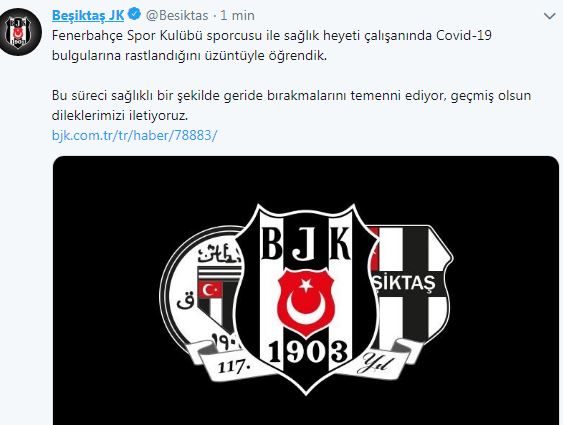Click the small Turkish flag on the left crest

coord(211,290)
